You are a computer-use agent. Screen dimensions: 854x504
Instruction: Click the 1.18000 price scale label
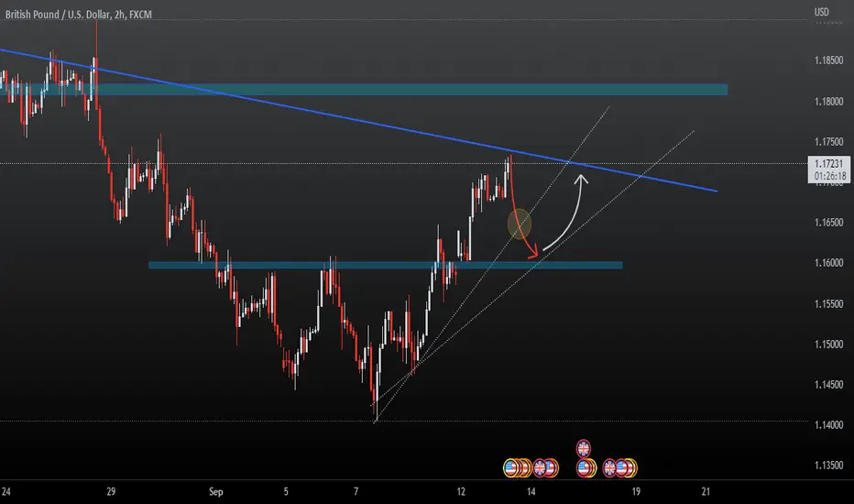pos(829,102)
